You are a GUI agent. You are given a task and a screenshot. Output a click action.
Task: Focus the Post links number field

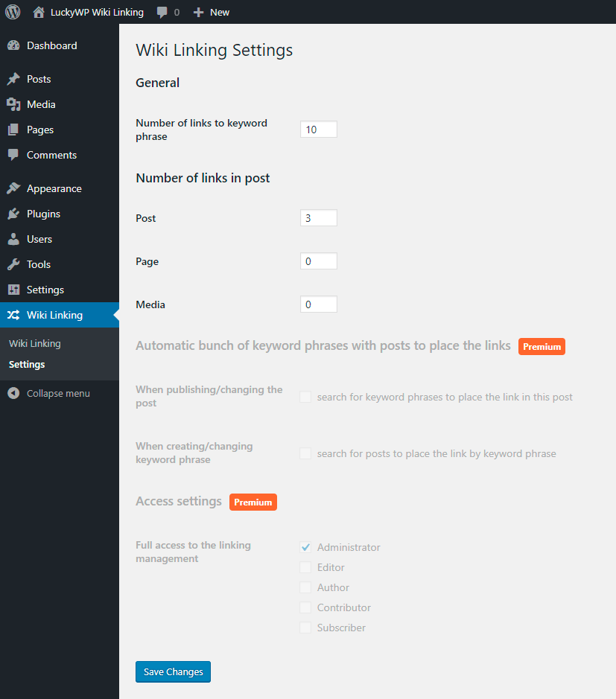318,218
